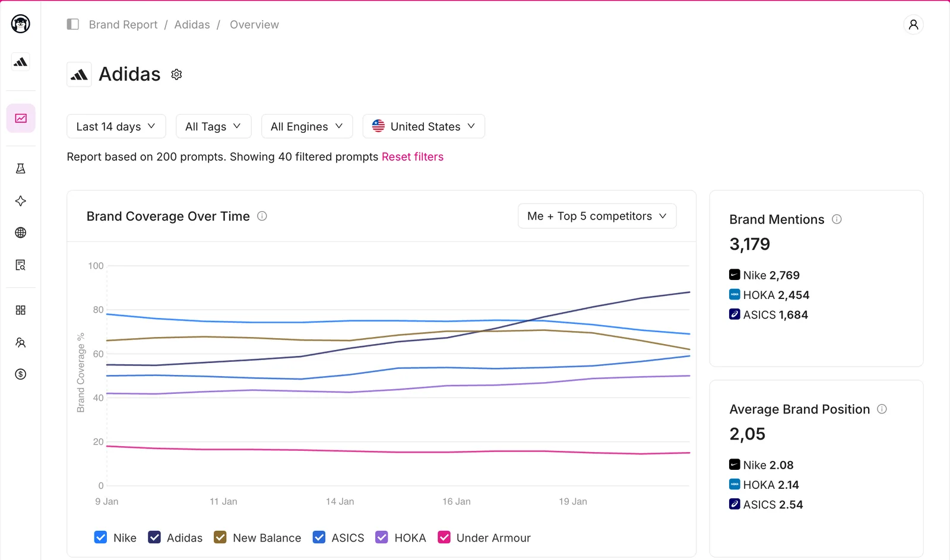950x560 pixels.
Task: Open the dollar billing sidebar icon
Action: (21, 374)
